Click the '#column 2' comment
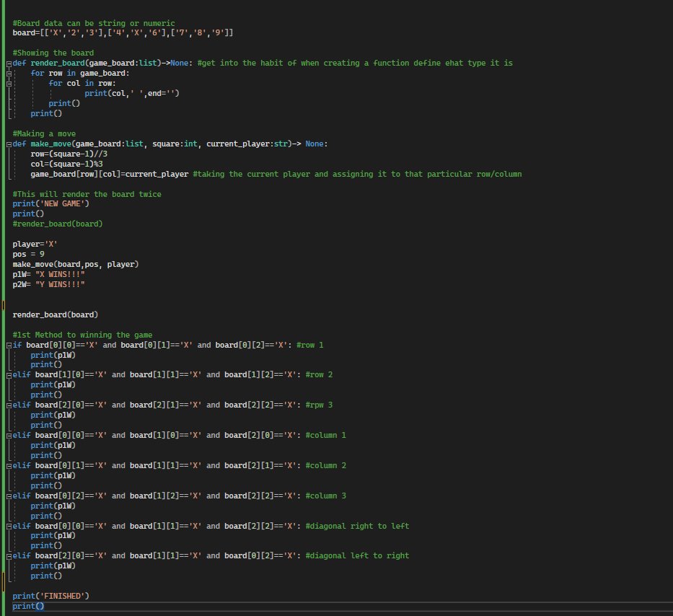 click(326, 466)
